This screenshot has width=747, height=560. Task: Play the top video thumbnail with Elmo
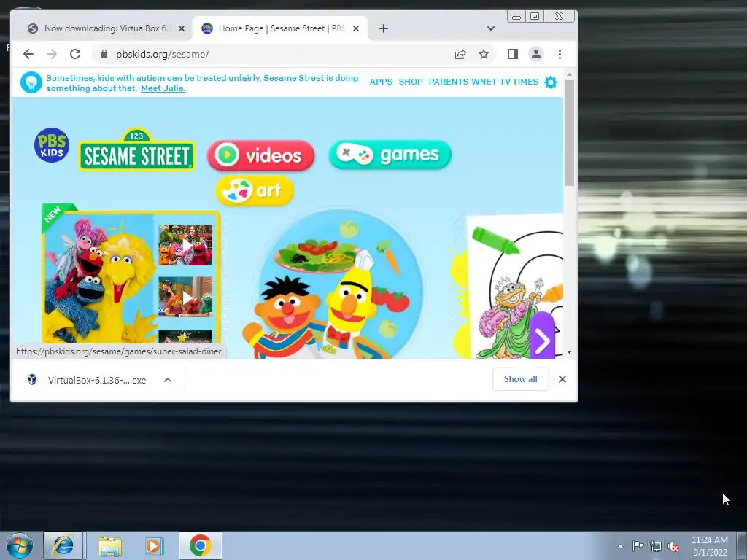pos(185,245)
